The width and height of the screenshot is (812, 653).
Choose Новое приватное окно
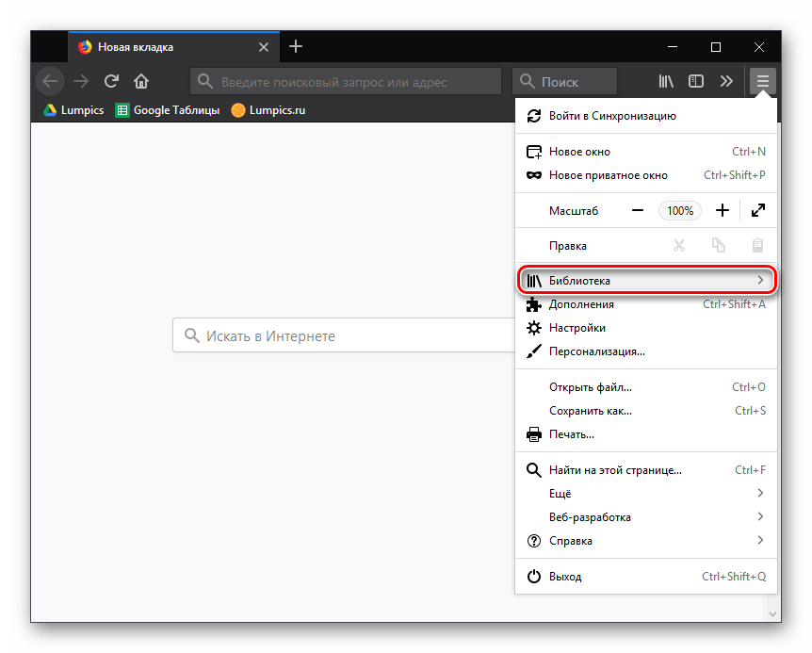(646, 175)
